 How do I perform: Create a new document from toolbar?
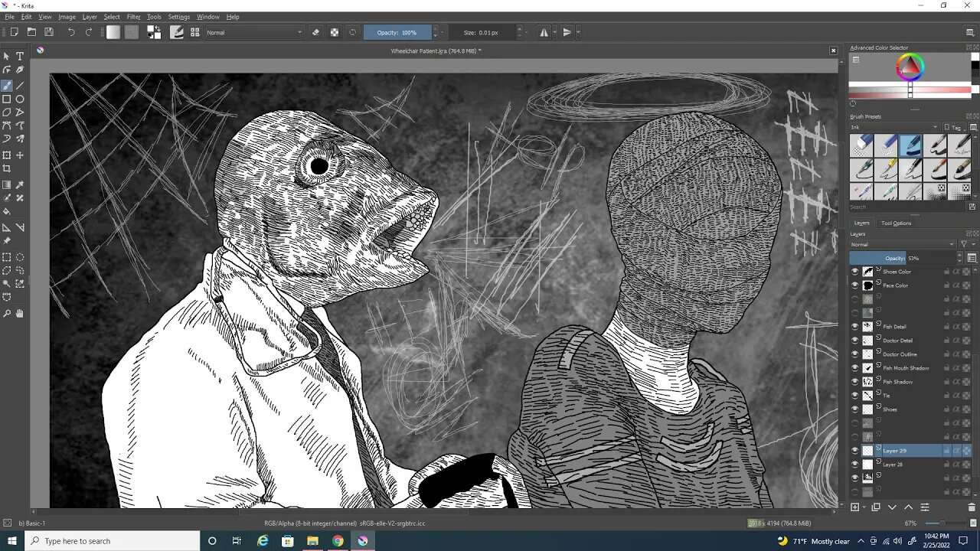[x=14, y=32]
